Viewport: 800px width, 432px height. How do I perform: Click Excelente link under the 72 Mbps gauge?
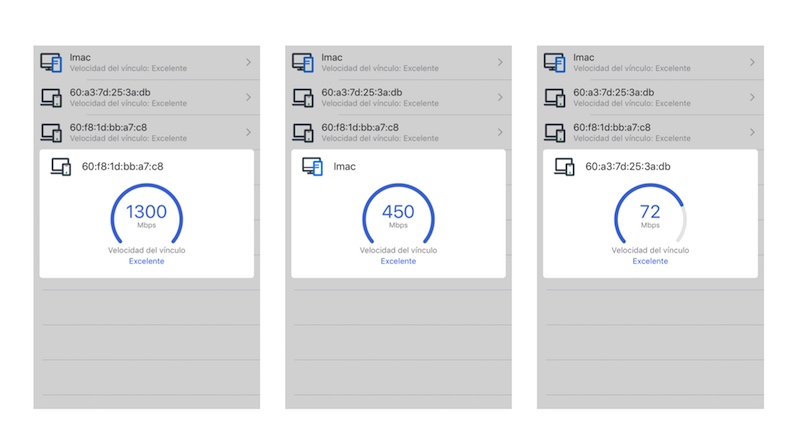point(650,261)
